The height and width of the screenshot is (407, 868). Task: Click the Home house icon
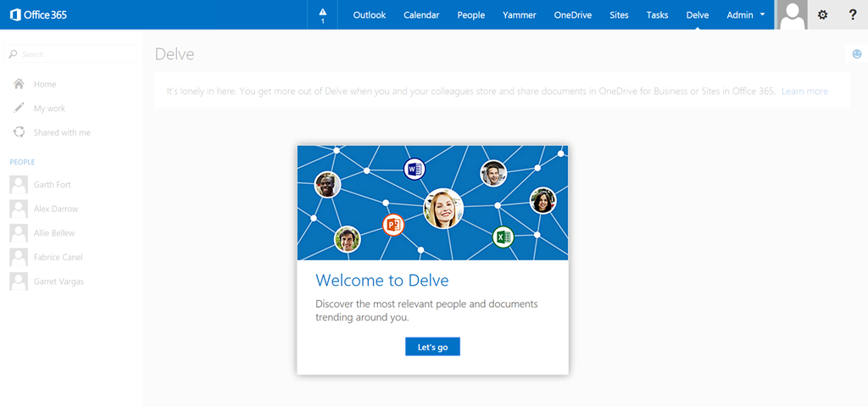pos(19,84)
